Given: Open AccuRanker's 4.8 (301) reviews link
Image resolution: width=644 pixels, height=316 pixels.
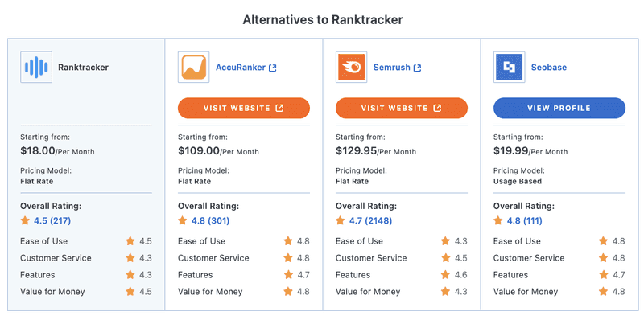Looking at the screenshot, I should [x=210, y=221].
